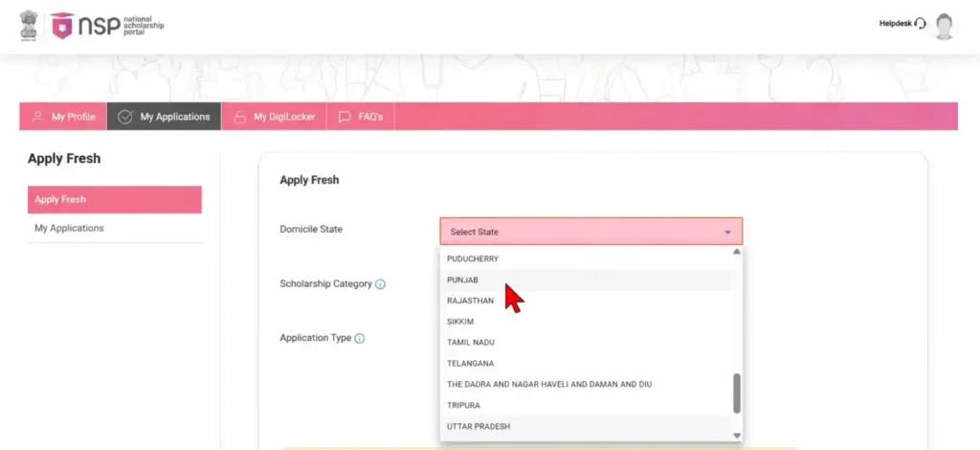Show Scholarship Category info tooltip icon

(380, 284)
